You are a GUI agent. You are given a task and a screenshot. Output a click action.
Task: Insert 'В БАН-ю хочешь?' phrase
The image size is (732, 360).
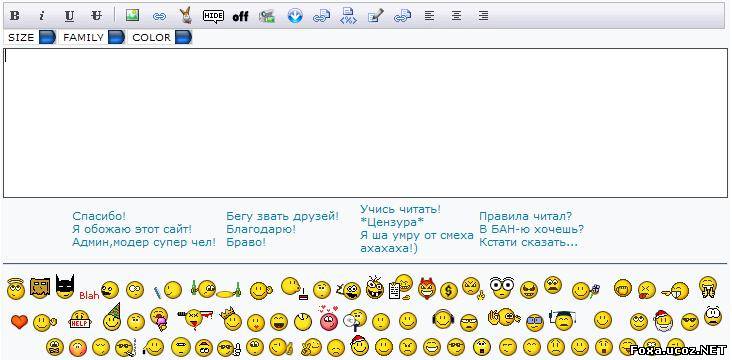click(531, 229)
